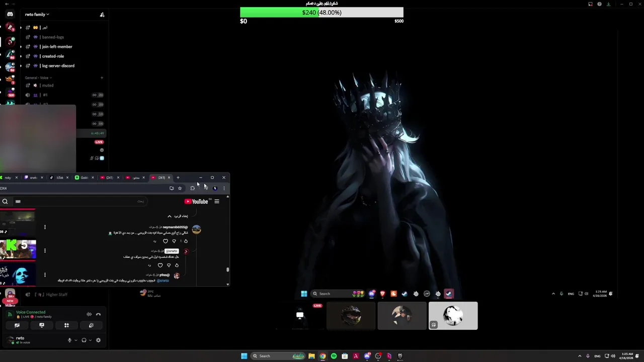Select crown server icon
The height and width of the screenshot is (362, 644).
point(10,79)
